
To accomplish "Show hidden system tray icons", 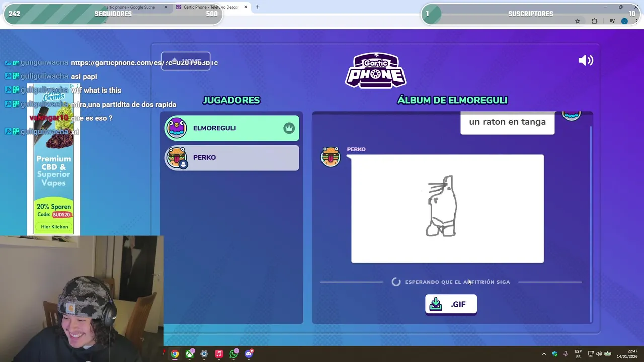I will click(544, 354).
